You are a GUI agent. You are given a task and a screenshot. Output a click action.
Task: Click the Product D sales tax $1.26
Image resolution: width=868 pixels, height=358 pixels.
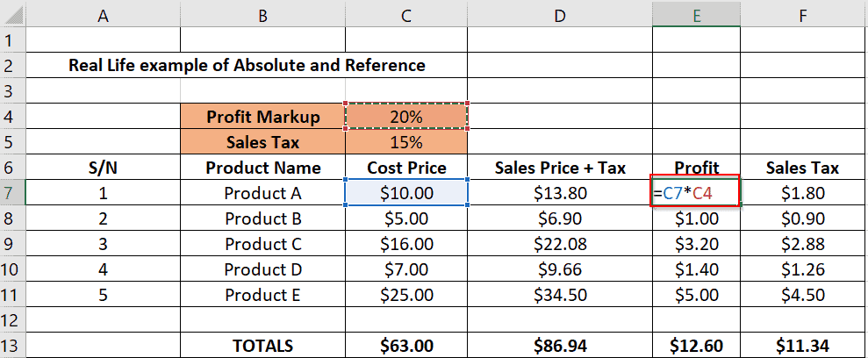click(x=803, y=269)
